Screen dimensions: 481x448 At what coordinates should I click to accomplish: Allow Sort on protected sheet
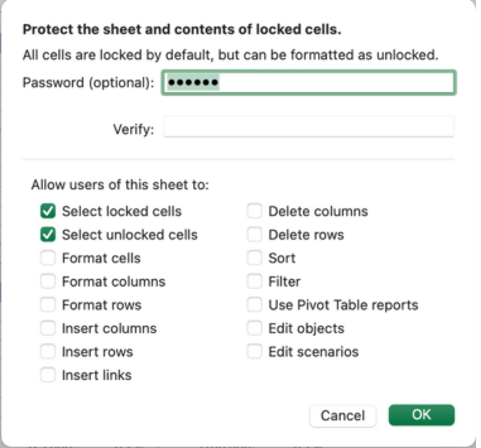tap(254, 258)
